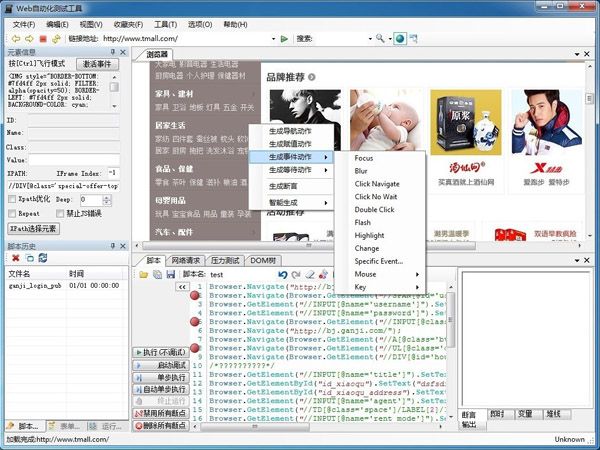Click the element capture icon next to globe
Screen dimensions: 600x450
413,39
